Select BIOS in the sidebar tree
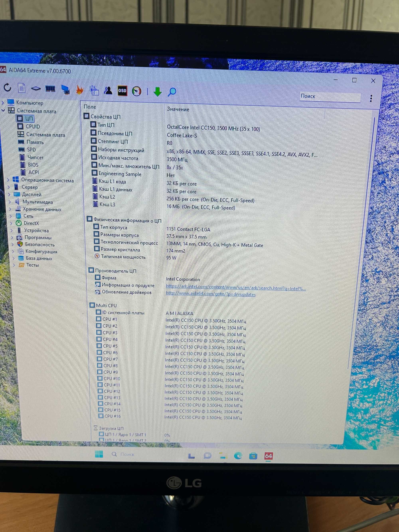Viewport: 399px width, 532px height. (x=29, y=165)
